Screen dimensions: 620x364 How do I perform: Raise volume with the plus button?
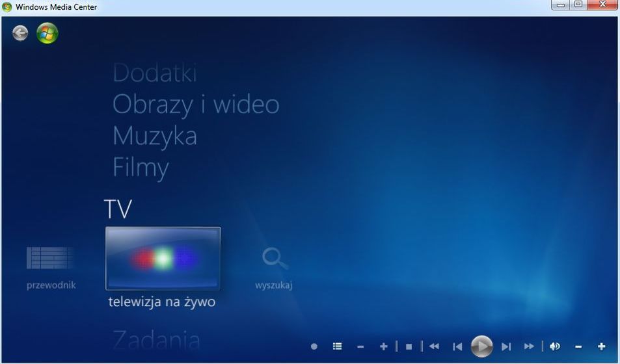pos(601,346)
